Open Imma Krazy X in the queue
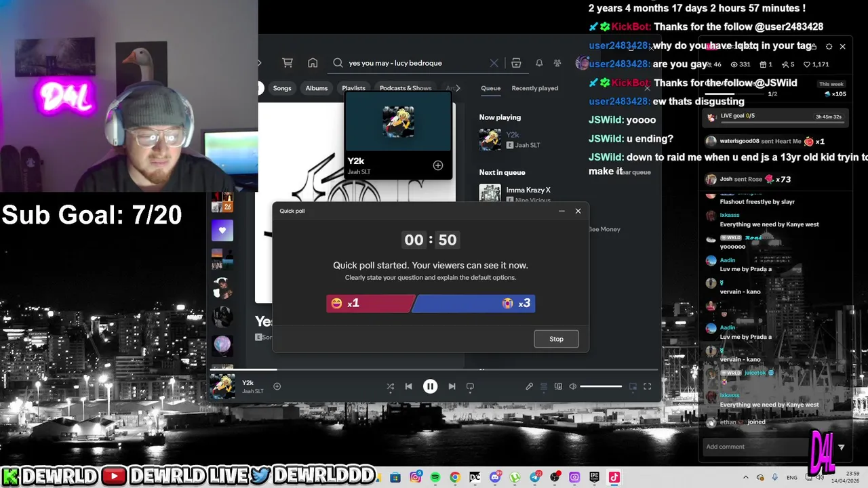Screen dimensions: 868x488 click(528, 190)
